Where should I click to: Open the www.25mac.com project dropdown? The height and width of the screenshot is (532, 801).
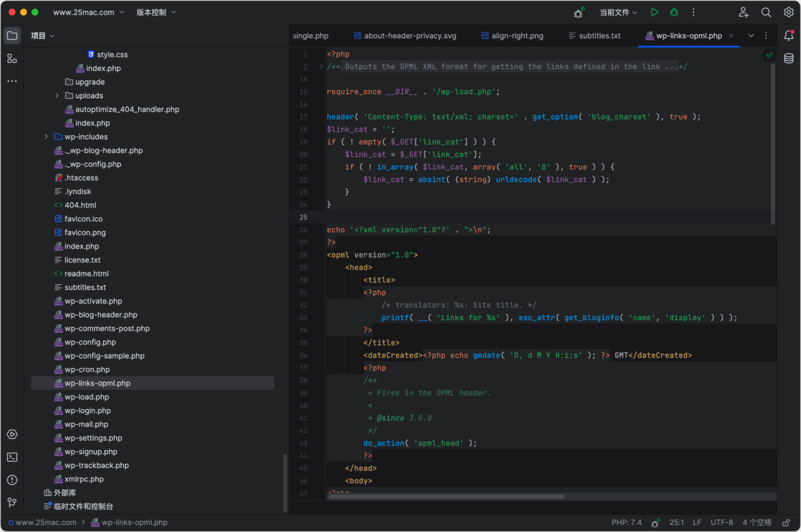[88, 12]
